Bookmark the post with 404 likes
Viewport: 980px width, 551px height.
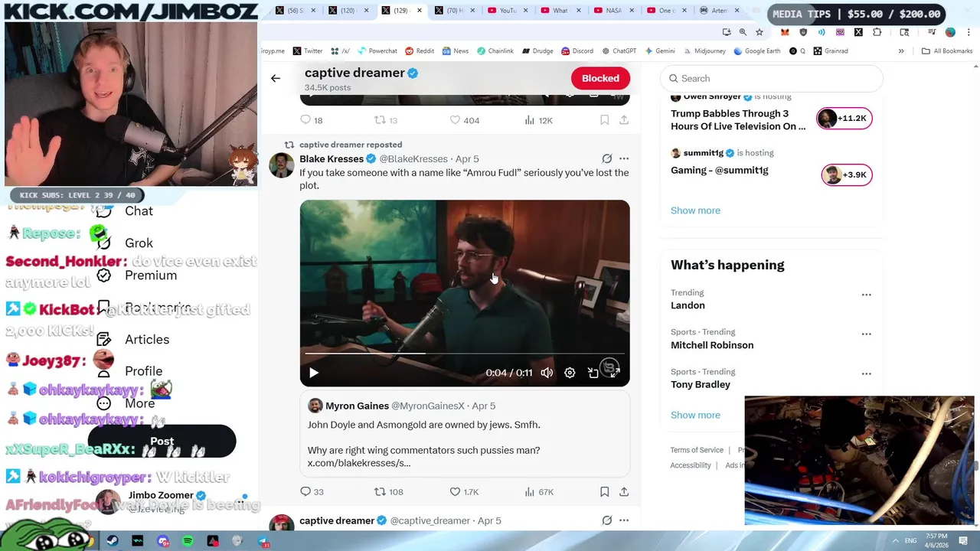pyautogui.click(x=604, y=120)
